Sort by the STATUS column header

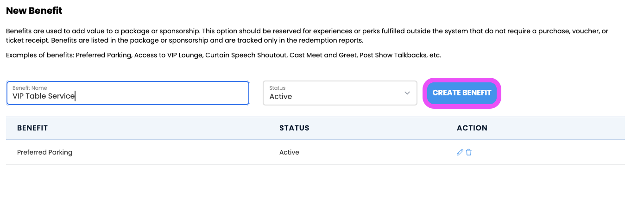coord(294,128)
